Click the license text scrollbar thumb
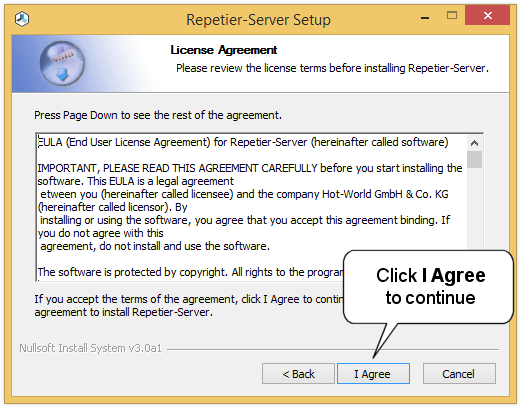522x408 pixels. [474, 160]
